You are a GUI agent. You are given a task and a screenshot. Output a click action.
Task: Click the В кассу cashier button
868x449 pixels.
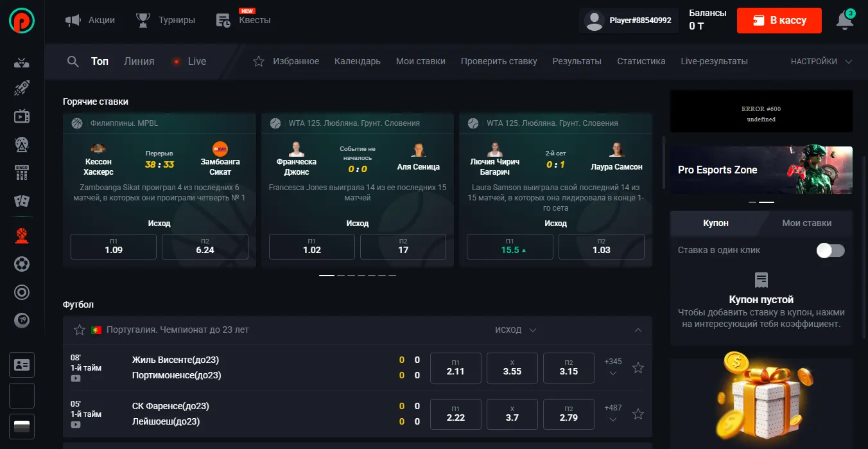pyautogui.click(x=779, y=21)
